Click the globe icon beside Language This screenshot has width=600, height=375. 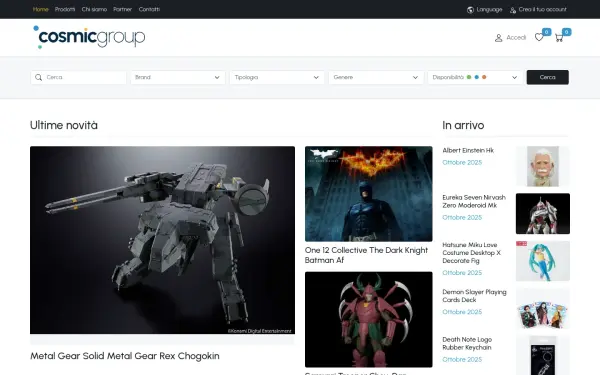[470, 10]
